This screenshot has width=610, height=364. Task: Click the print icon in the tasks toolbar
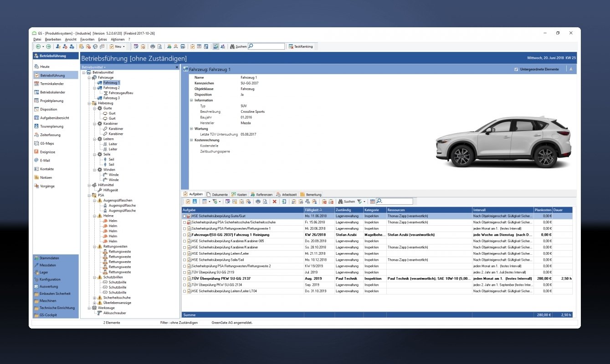[258, 202]
